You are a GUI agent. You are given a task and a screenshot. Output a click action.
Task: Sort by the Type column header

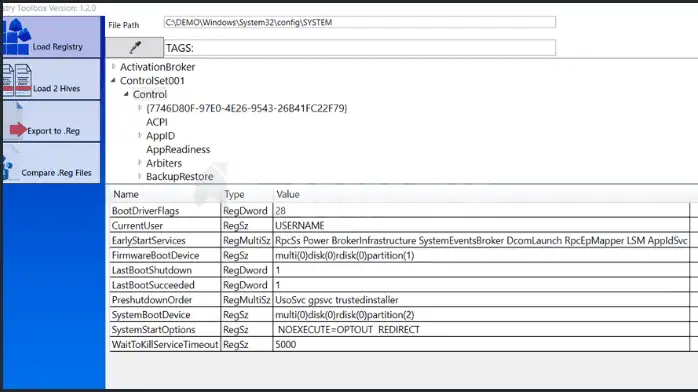(x=234, y=194)
